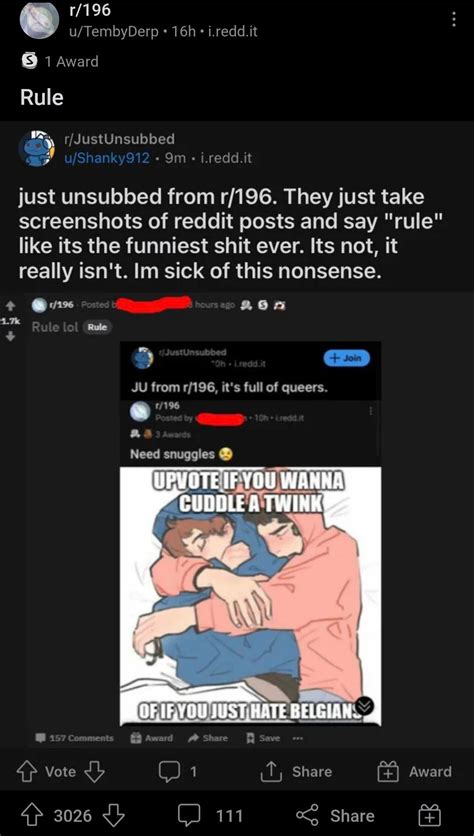
Task: Open u/Shanky912 profile link
Action: coord(107,158)
